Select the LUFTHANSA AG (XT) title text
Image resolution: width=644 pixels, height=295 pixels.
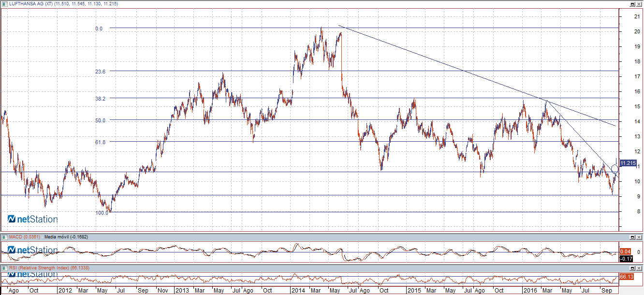(31, 4)
